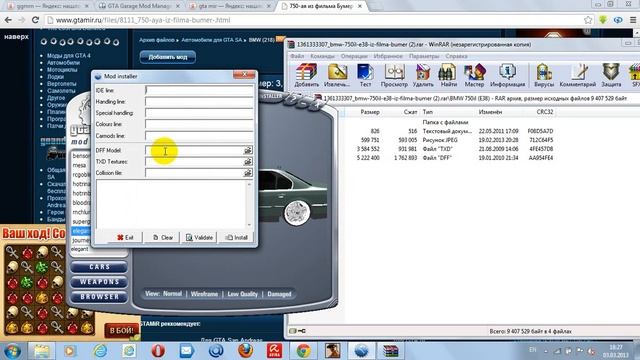Open Firefox from the taskbar
This screenshot has height=360, width=640.
coord(245,351)
